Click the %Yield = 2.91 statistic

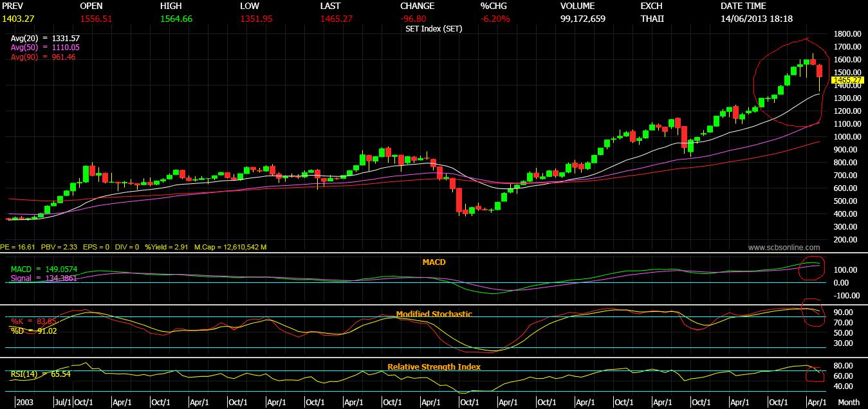click(166, 247)
